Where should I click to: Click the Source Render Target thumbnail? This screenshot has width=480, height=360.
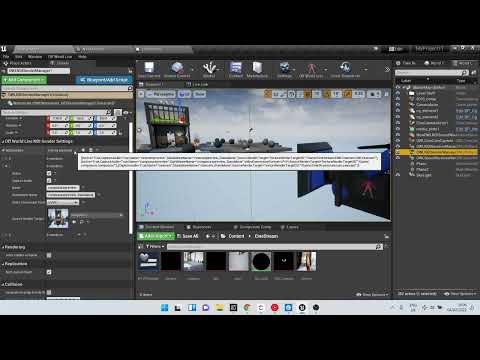coord(58,218)
